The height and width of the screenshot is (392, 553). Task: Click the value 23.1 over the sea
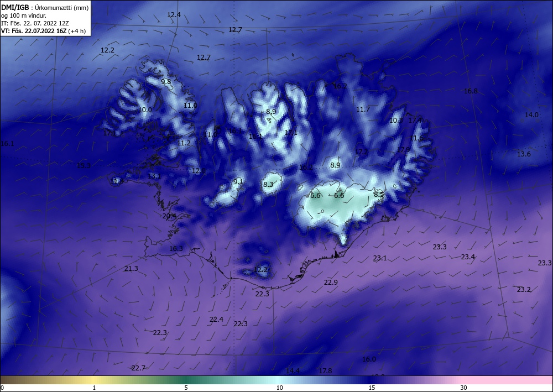pos(380,258)
